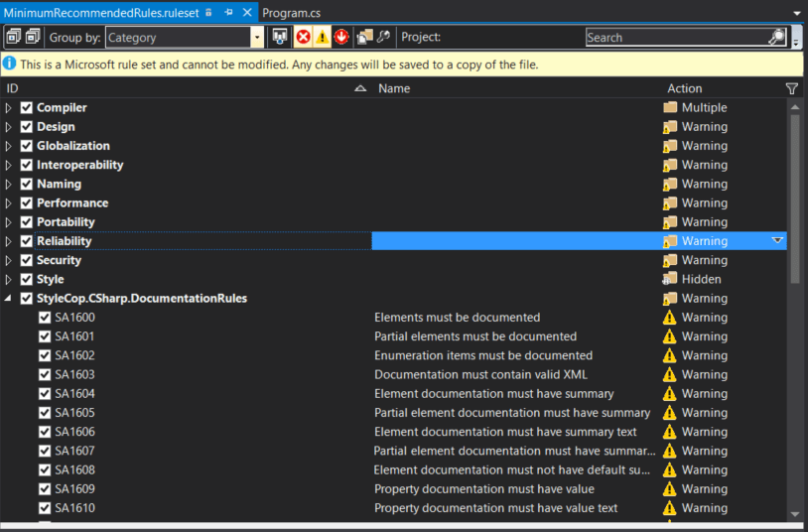Click the warning icon for SA1600
The height and width of the screenshot is (532, 808).
[669, 318]
